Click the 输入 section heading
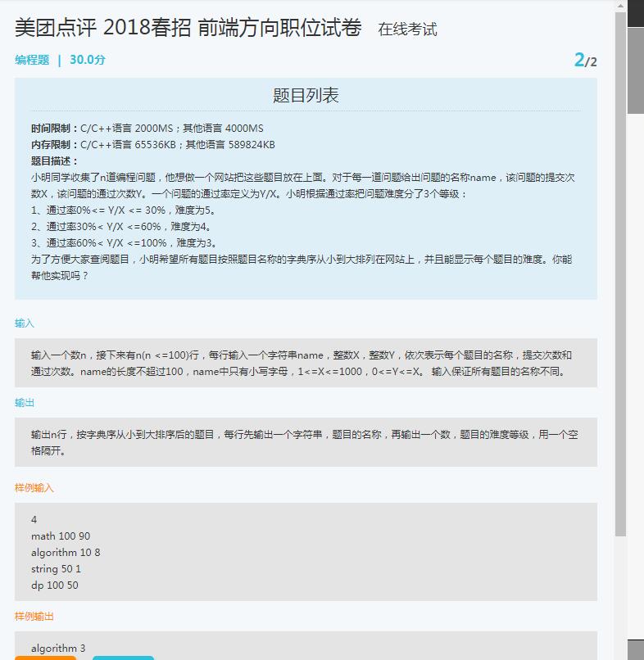Screen dimensions: 644x660 click(x=25, y=323)
